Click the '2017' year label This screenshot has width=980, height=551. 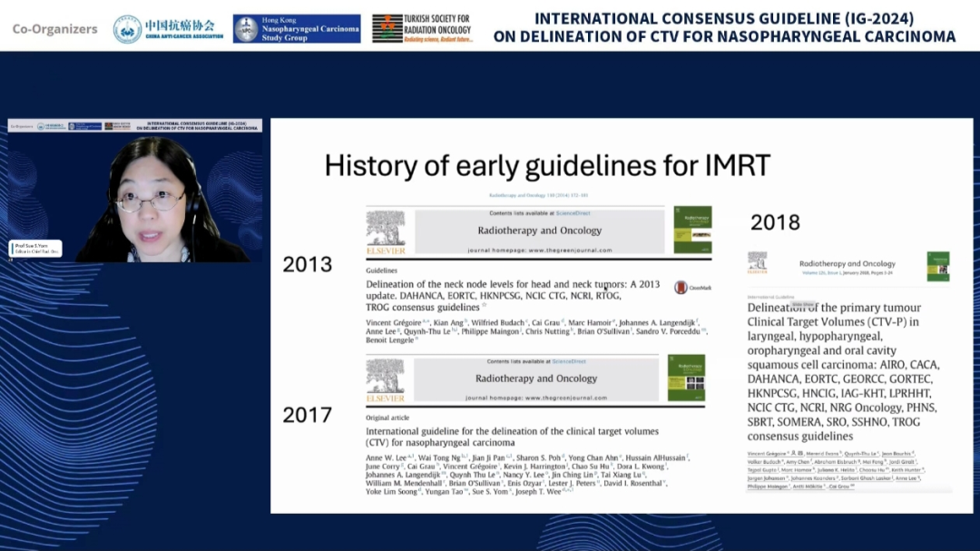308,415
